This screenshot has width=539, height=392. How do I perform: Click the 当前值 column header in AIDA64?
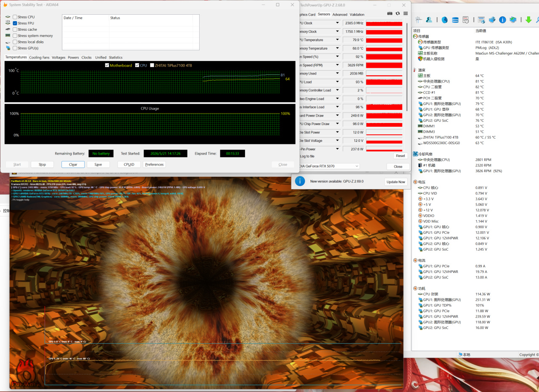481,31
